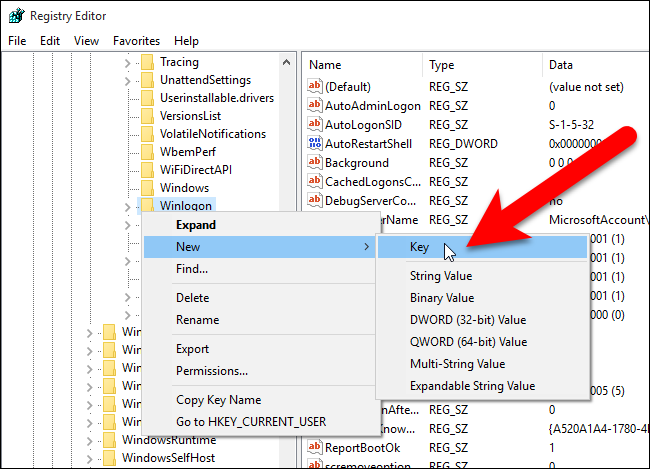Open the Edit menu

50,41
